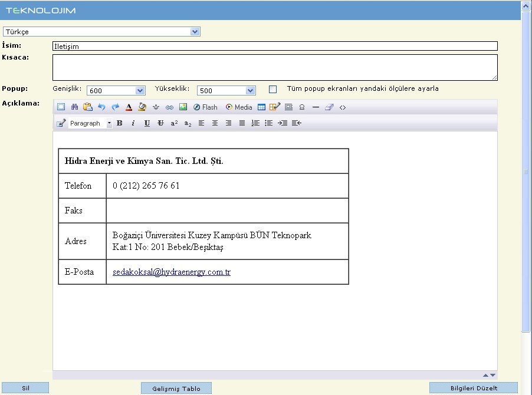Decrease paragraph indent
The height and width of the screenshot is (395, 532).
(297, 123)
